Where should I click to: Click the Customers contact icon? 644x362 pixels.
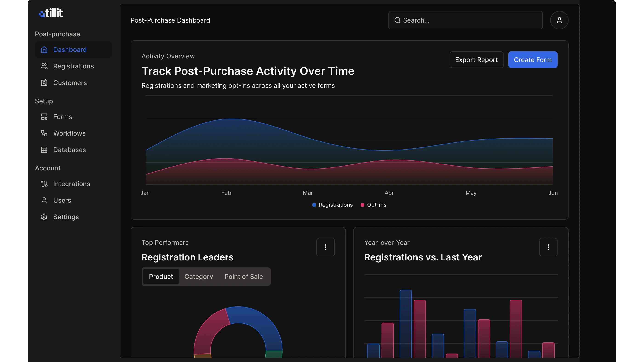click(x=44, y=83)
